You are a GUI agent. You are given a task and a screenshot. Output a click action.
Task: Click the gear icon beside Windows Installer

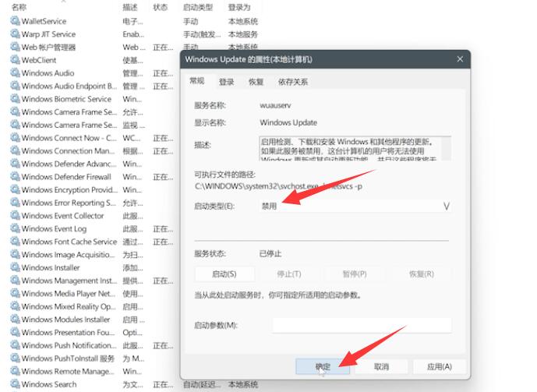(x=15, y=267)
